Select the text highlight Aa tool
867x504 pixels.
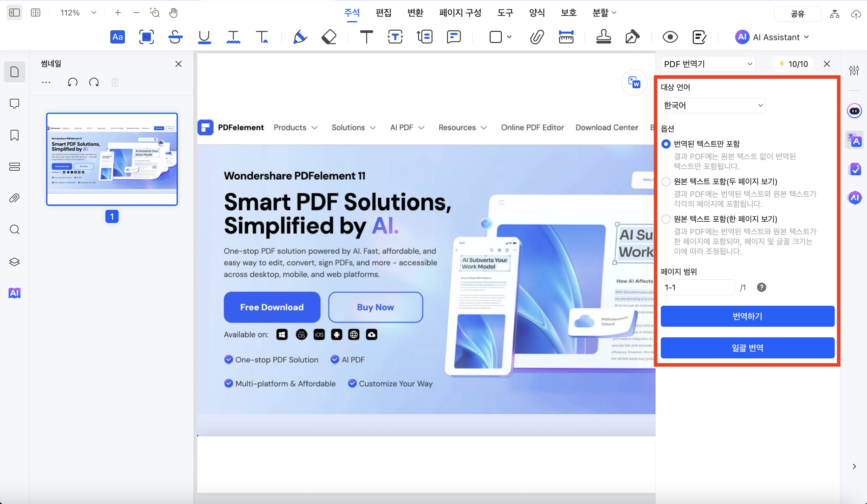[x=117, y=37]
